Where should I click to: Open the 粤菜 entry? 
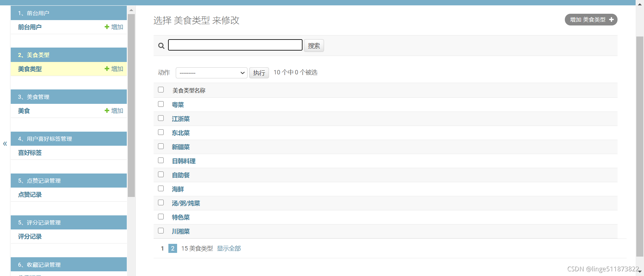[x=178, y=105]
